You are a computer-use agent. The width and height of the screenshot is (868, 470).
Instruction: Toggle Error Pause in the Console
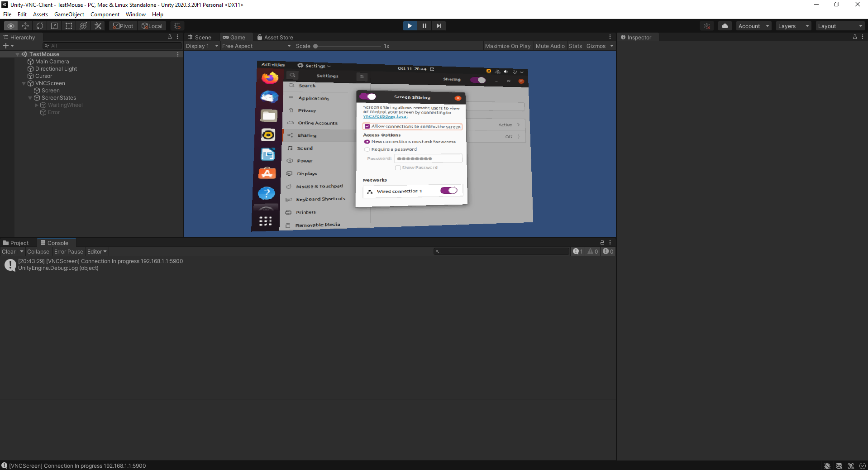pos(69,252)
